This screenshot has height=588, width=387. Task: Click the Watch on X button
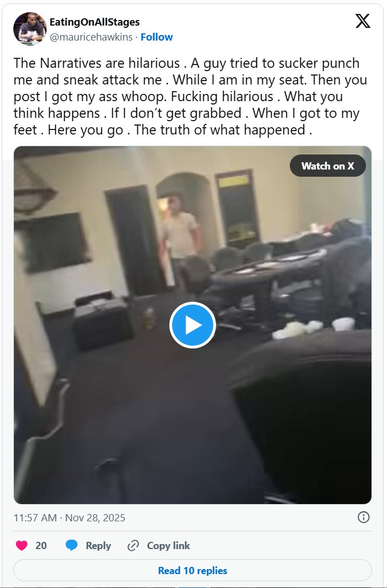pos(328,166)
